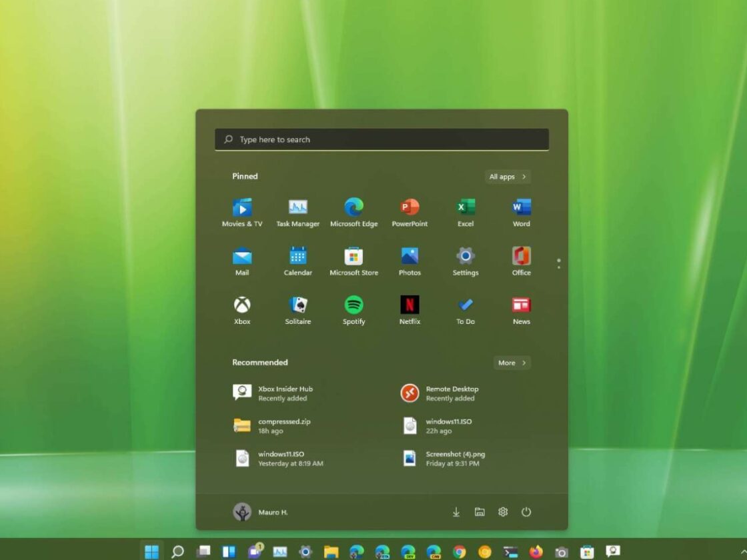Screen dimensions: 747x560
Task: Open the Camera app on the taskbar
Action: 562,551
